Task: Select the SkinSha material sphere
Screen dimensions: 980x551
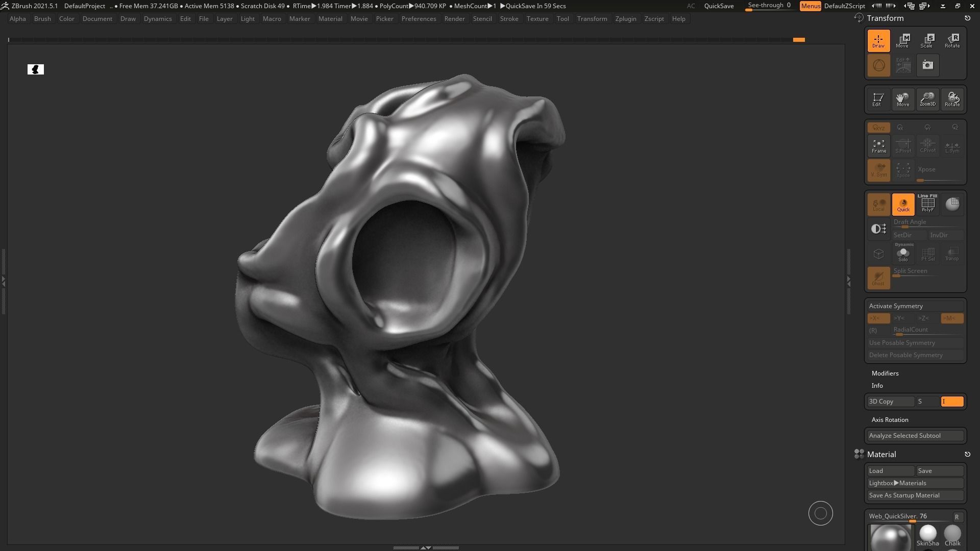Action: (927, 535)
